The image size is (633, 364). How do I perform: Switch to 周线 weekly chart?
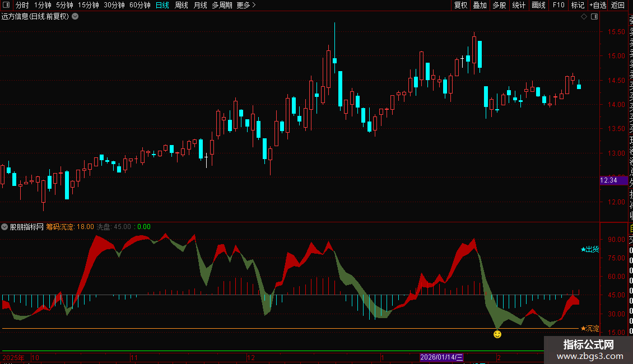[181, 5]
